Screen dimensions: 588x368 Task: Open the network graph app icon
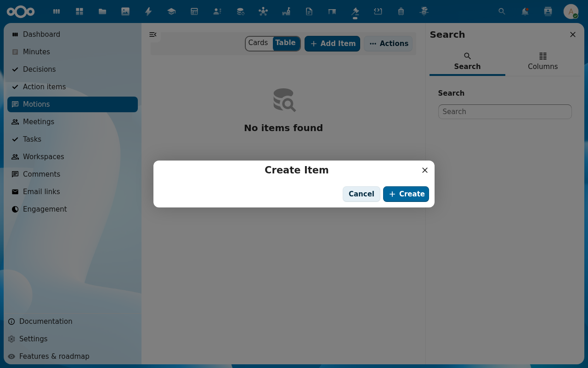tap(263, 11)
